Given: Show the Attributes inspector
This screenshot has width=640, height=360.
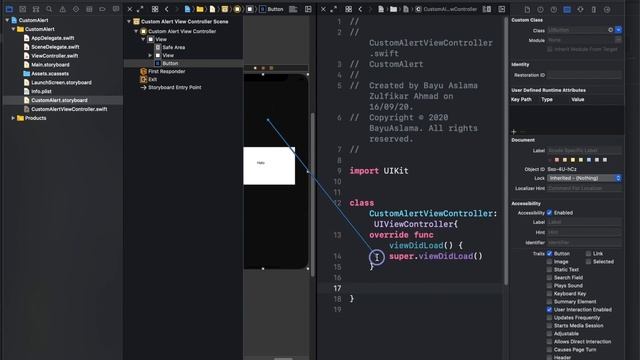Looking at the screenshot, I should (x=580, y=9).
